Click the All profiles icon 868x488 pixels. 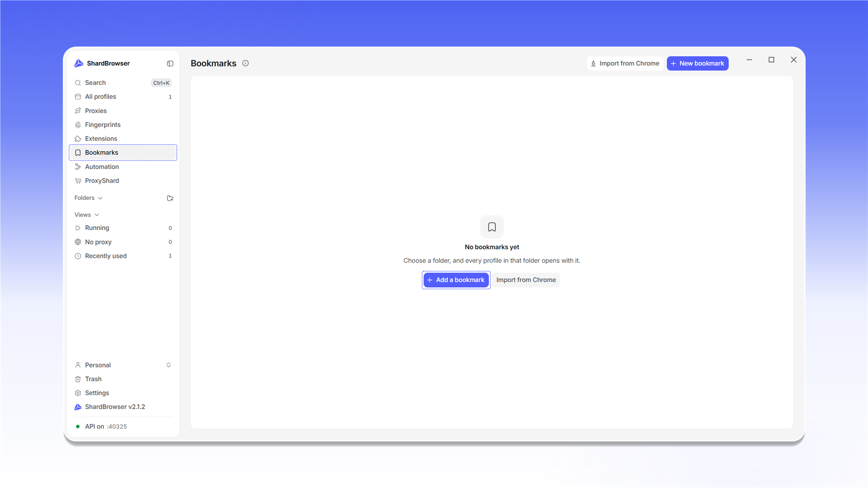78,97
